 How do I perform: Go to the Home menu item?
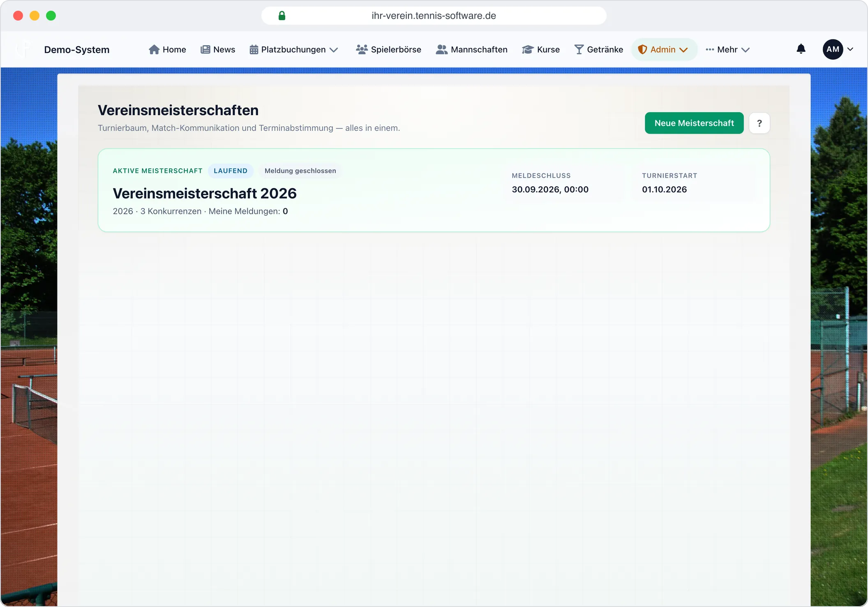click(x=167, y=49)
